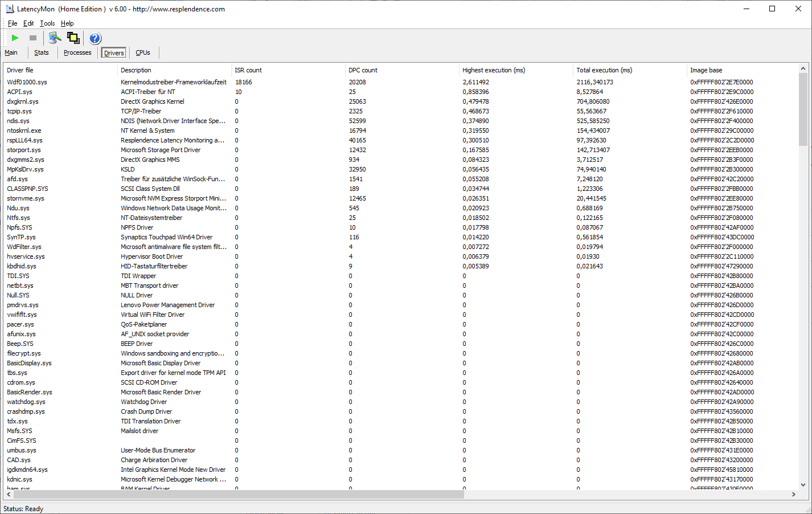The image size is (812, 514).
Task: Click the LatencyMon title bar app icon
Action: tap(10, 9)
